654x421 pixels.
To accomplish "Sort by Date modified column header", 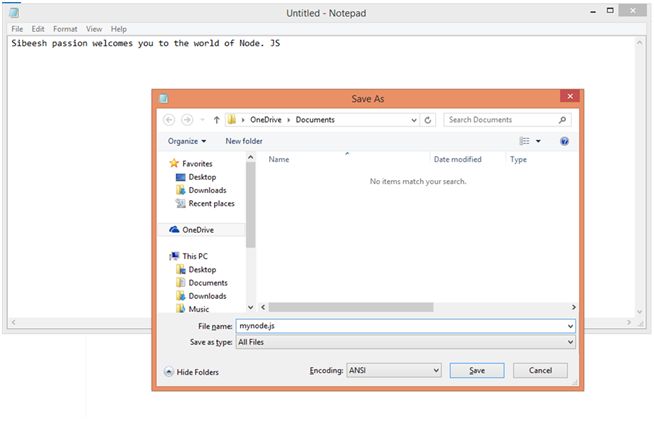I will (x=457, y=159).
